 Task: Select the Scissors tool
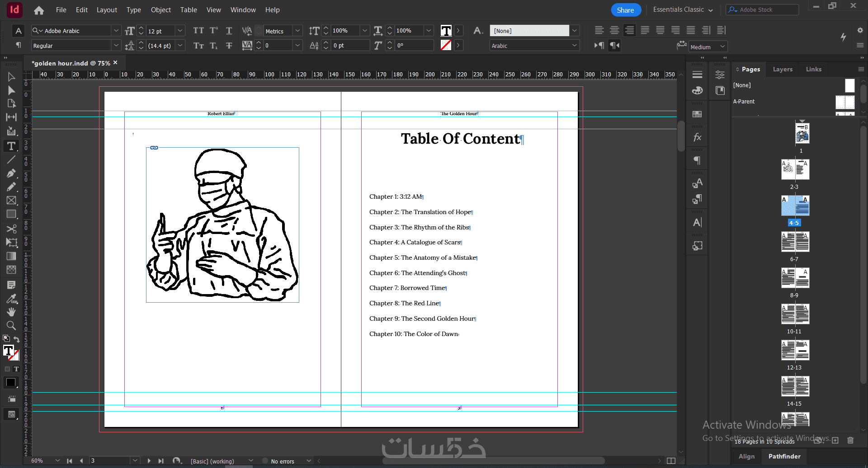click(11, 229)
